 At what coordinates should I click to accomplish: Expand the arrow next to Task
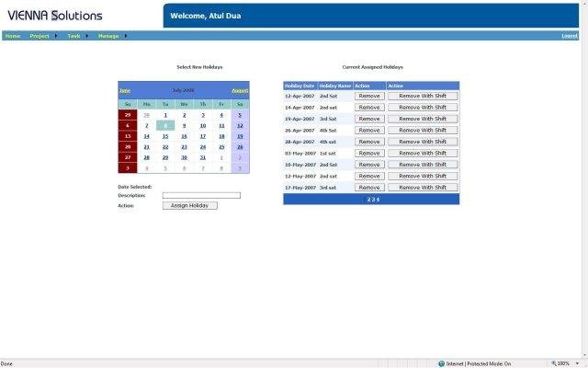tap(87, 36)
